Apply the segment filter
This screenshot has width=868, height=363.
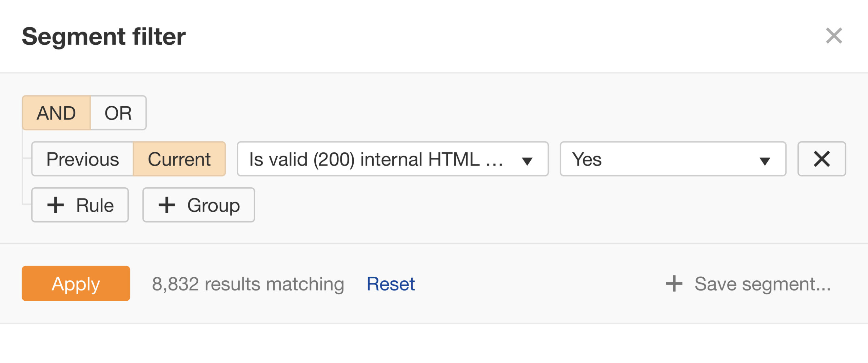click(75, 283)
